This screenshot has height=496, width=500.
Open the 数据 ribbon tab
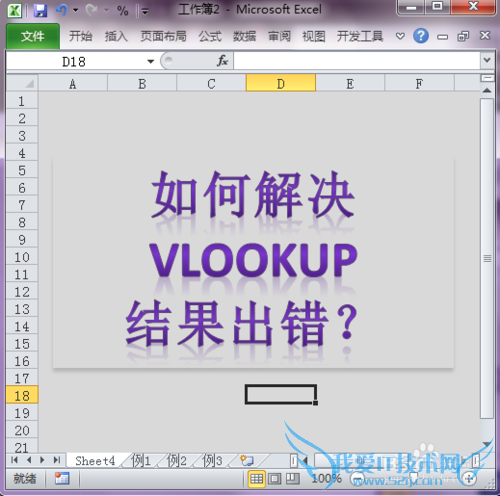coord(244,36)
